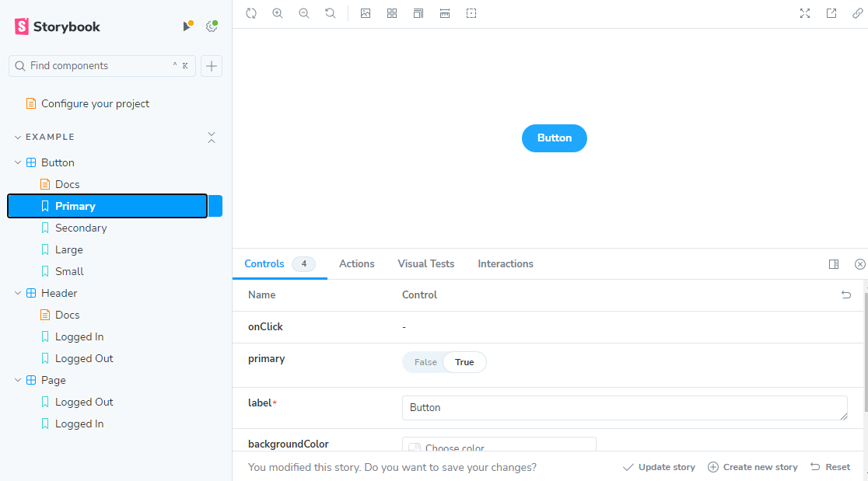Zoom out of the preview canvas
868x481 pixels.
(304, 13)
